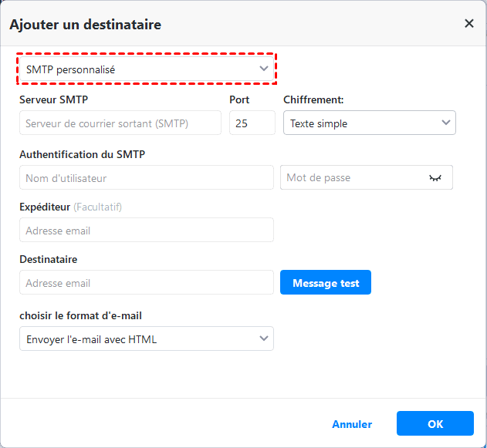This screenshot has height=448, width=487.
Task: Click the choisir le format d'e-mail label
Action: click(80, 315)
